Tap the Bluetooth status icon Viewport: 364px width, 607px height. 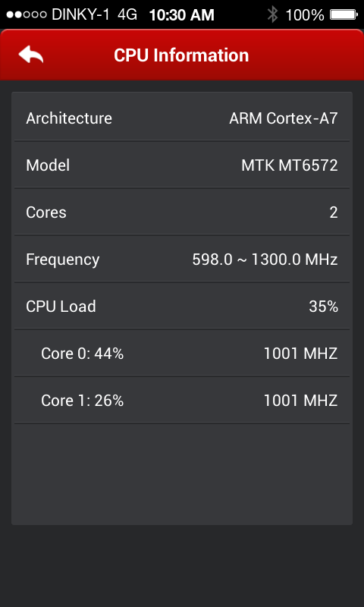[x=273, y=14]
